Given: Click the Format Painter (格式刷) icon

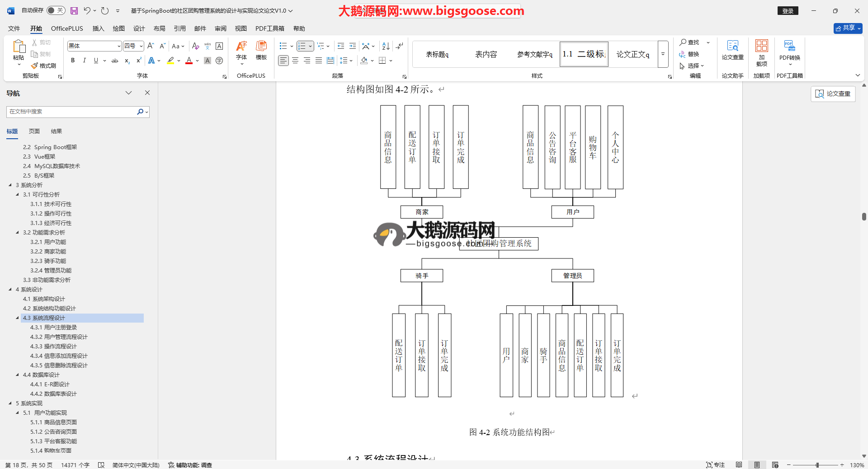Looking at the screenshot, I should pyautogui.click(x=43, y=66).
